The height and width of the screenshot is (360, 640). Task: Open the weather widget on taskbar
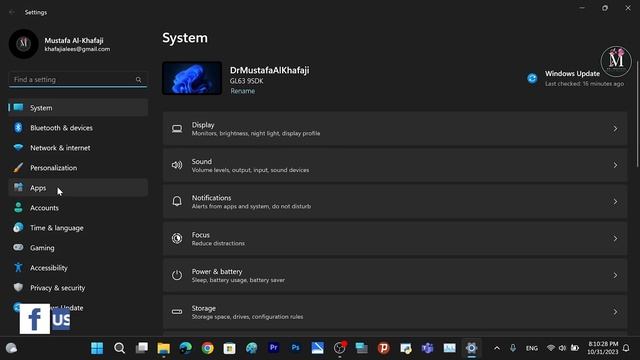click(x=11, y=348)
